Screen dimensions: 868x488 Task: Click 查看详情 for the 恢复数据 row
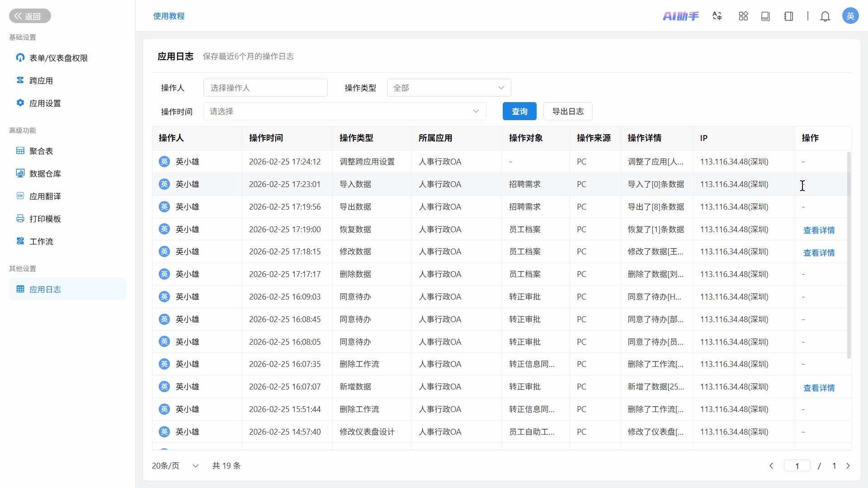click(819, 230)
